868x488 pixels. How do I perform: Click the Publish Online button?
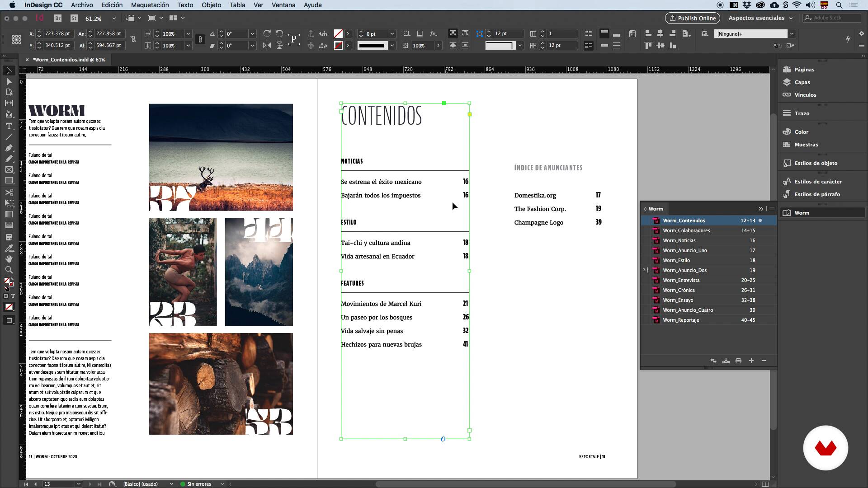(x=692, y=18)
